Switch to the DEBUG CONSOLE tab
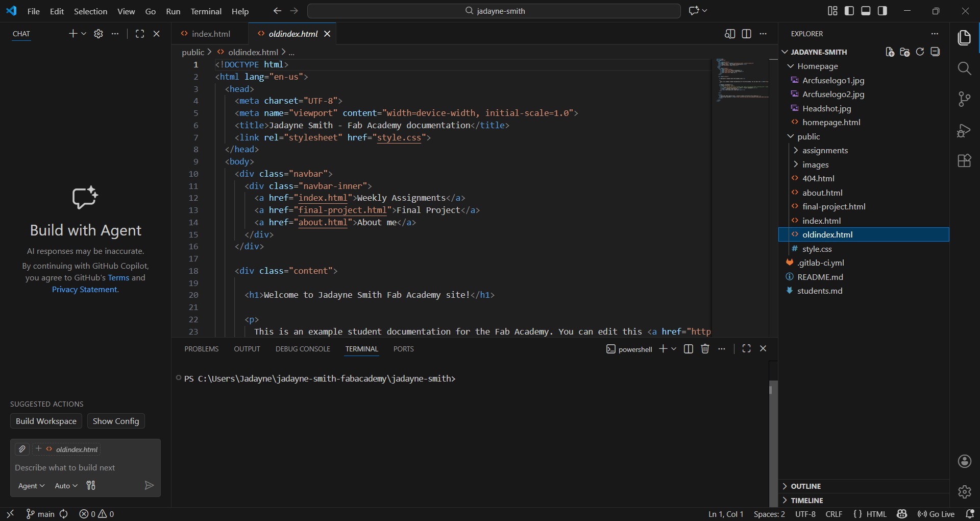The width and height of the screenshot is (980, 521). pos(303,349)
